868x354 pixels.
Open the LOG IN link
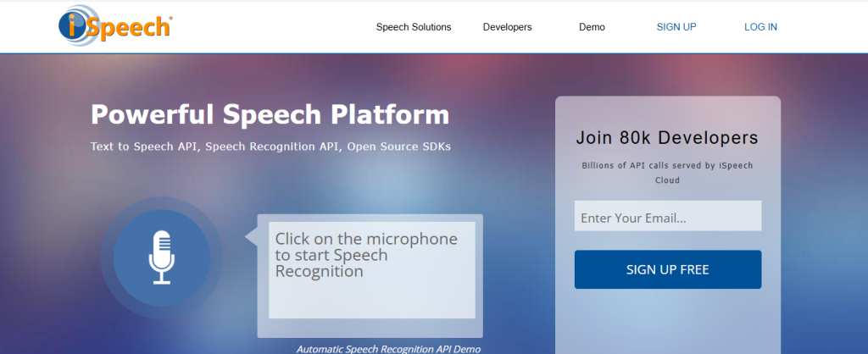pos(760,27)
